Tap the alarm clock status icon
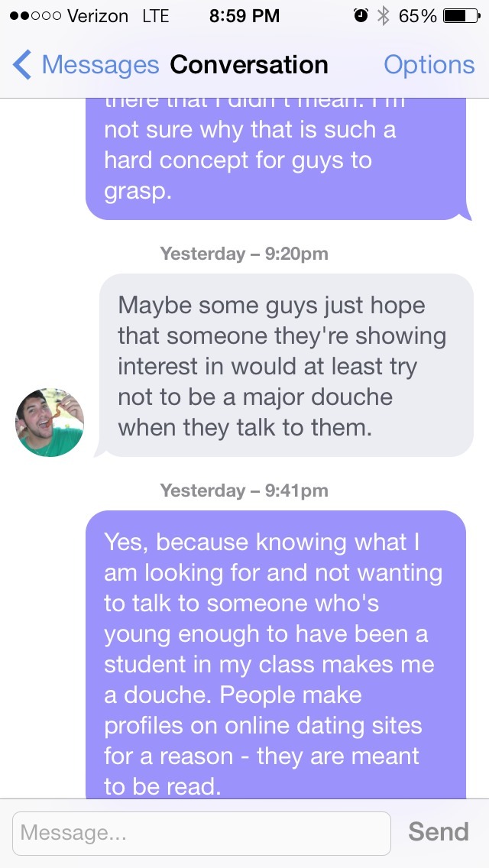Viewport: 489px width, 868px height. pyautogui.click(x=361, y=15)
